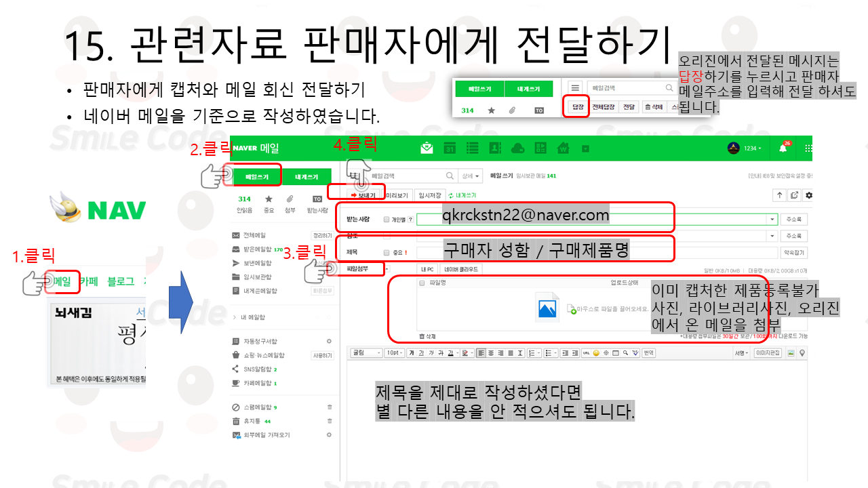Apply underline formatting in the editor
This screenshot has width=868, height=488.
tap(420, 352)
